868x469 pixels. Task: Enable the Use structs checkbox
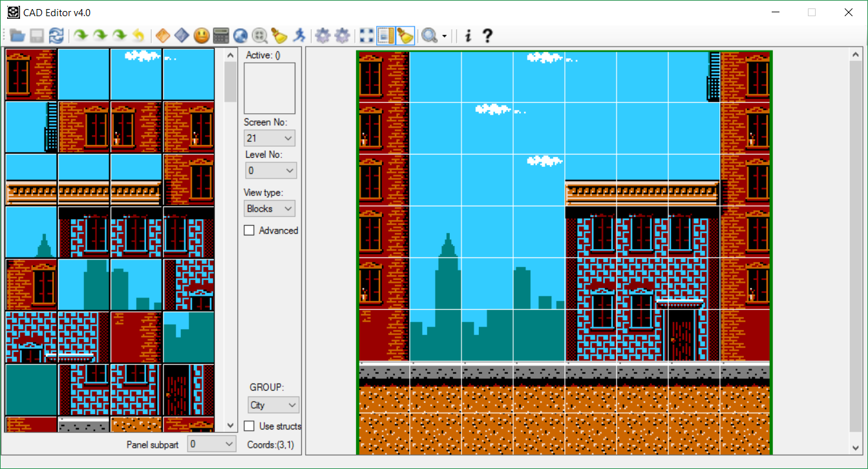pyautogui.click(x=249, y=426)
